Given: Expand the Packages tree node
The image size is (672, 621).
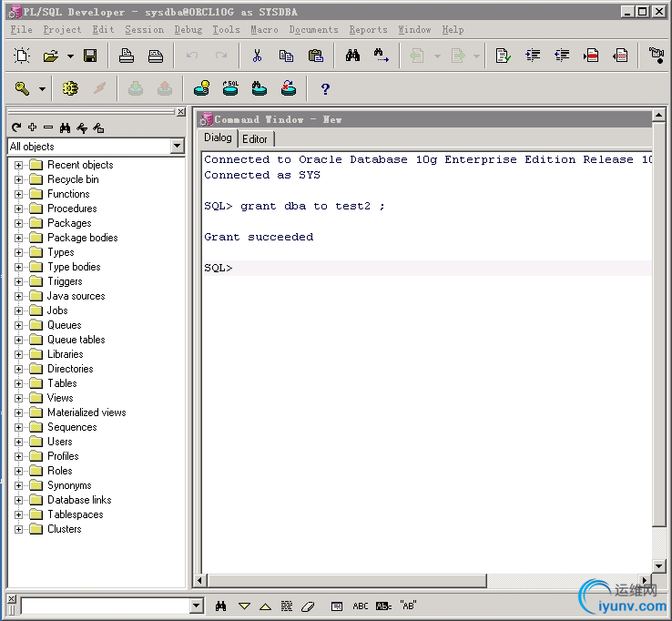Looking at the screenshot, I should pyautogui.click(x=18, y=223).
